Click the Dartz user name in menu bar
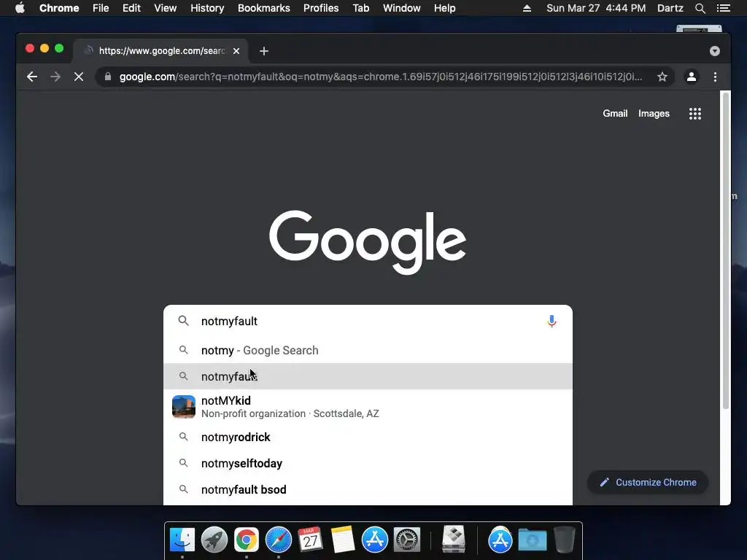The width and height of the screenshot is (747, 560). point(670,8)
